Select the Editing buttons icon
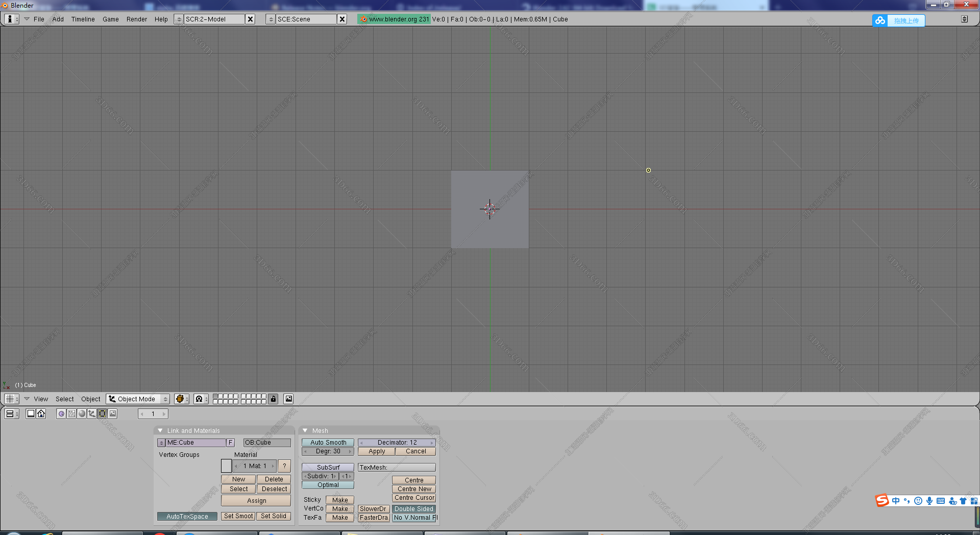 (102, 414)
